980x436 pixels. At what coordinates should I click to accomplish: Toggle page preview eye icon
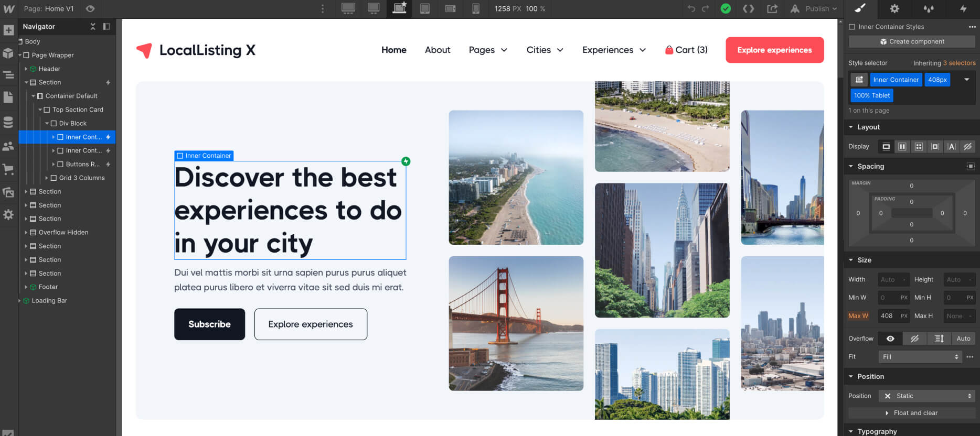(90, 8)
